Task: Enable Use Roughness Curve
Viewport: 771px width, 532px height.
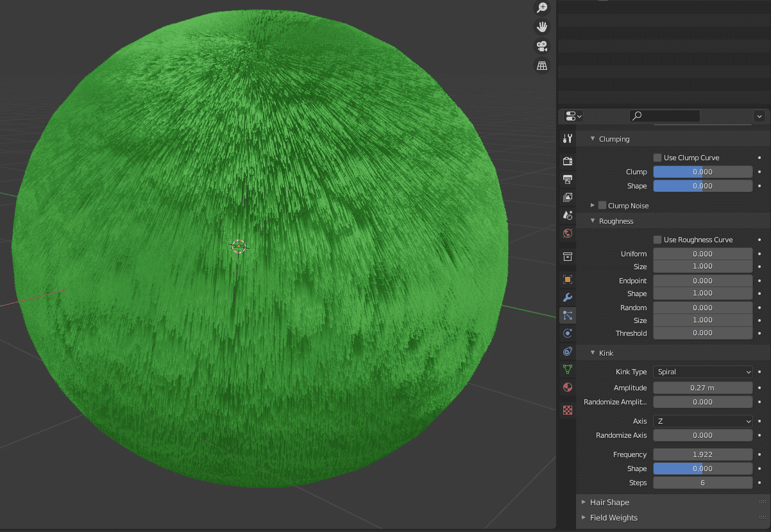Action: coord(657,239)
